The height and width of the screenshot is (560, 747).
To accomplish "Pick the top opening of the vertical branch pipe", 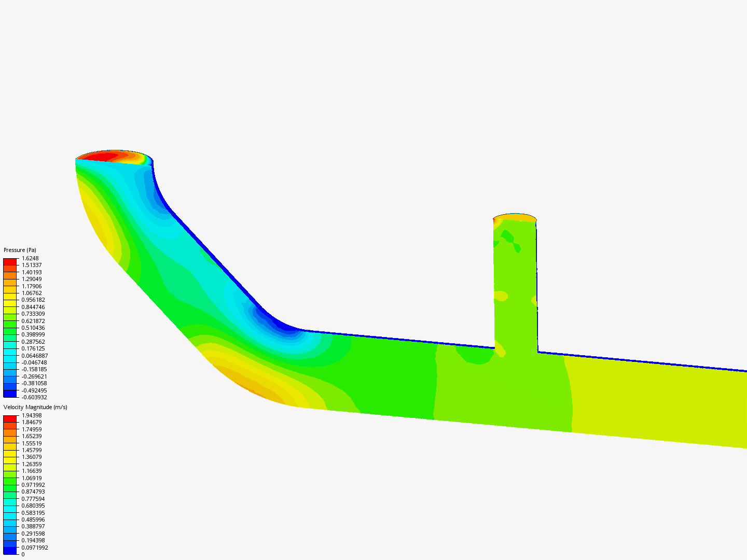I will 515,218.
